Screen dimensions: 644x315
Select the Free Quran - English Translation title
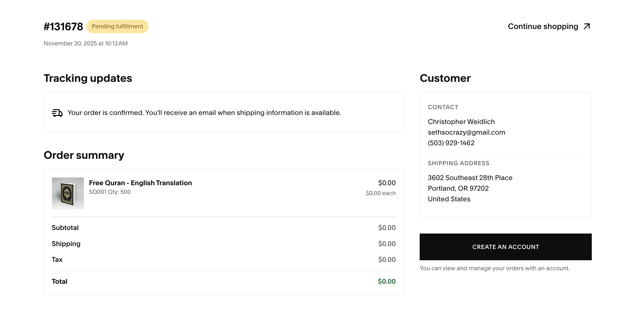(140, 183)
